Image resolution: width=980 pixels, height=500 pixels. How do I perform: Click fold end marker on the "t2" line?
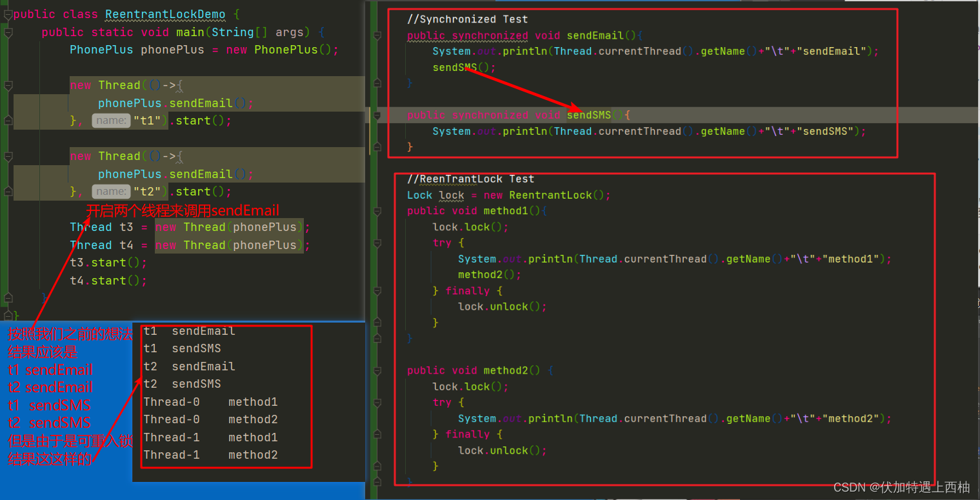[x=8, y=192]
